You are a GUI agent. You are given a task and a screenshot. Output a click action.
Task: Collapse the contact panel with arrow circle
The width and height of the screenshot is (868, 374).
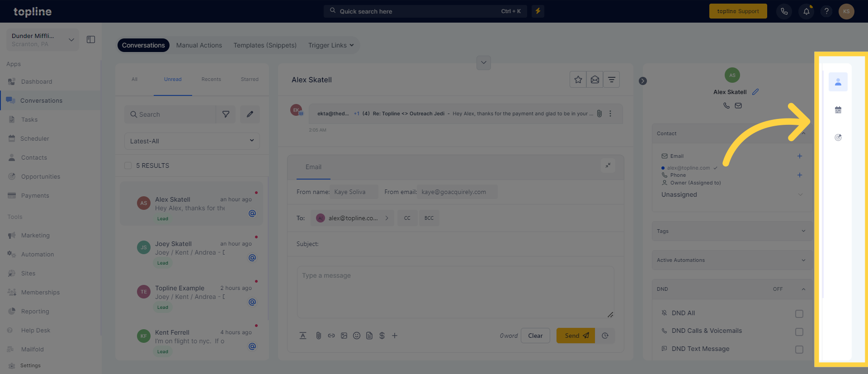[642, 81]
